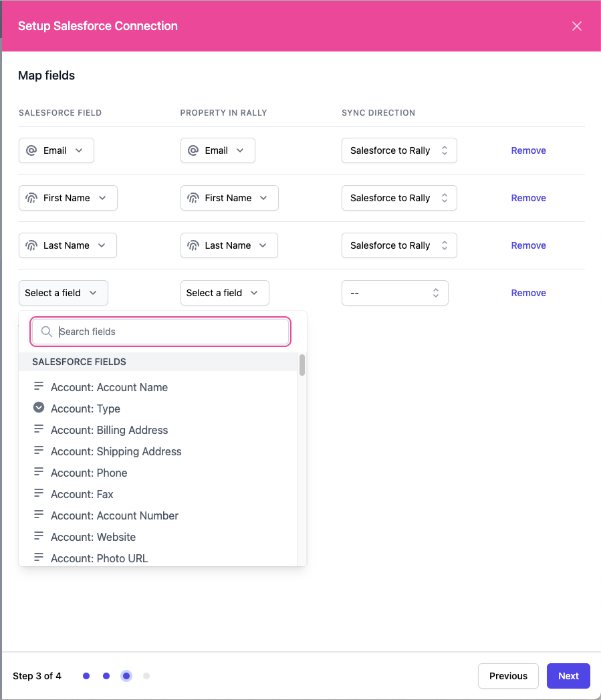Open the Rally First Name property dropdown
This screenshot has width=601, height=700.
[229, 198]
